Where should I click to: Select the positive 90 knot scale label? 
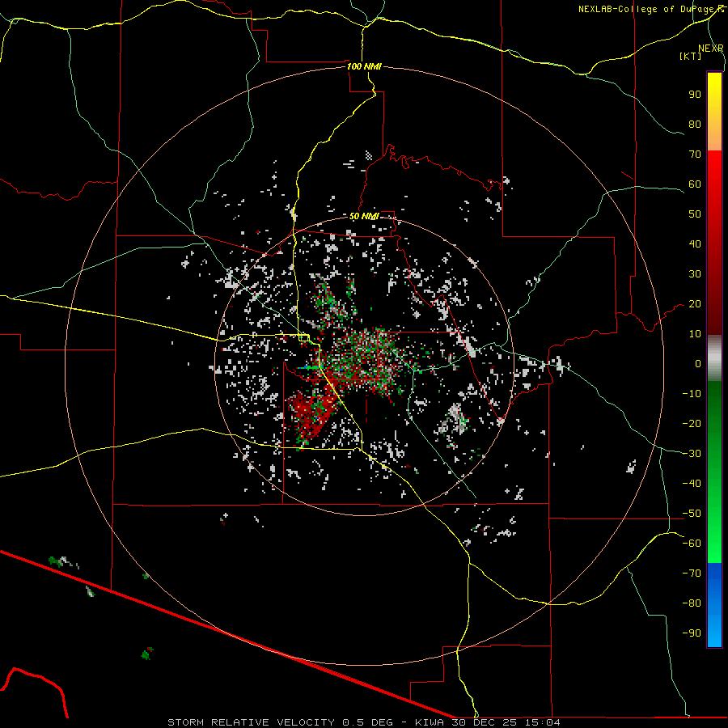[x=695, y=95]
